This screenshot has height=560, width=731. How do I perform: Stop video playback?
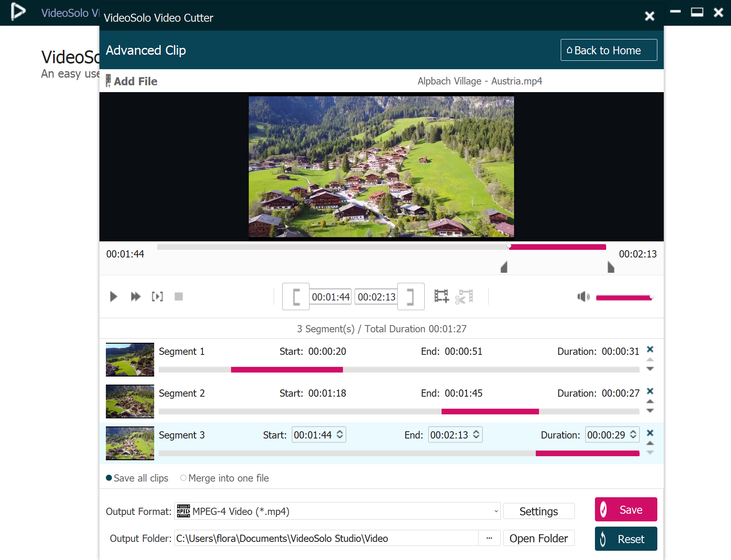click(179, 296)
